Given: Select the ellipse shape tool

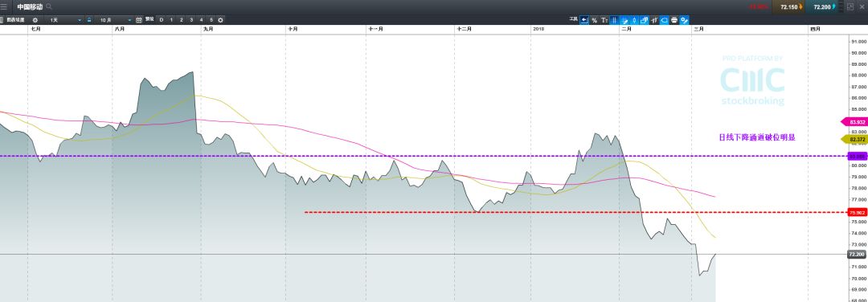Looking at the screenshot, I should (665, 20).
